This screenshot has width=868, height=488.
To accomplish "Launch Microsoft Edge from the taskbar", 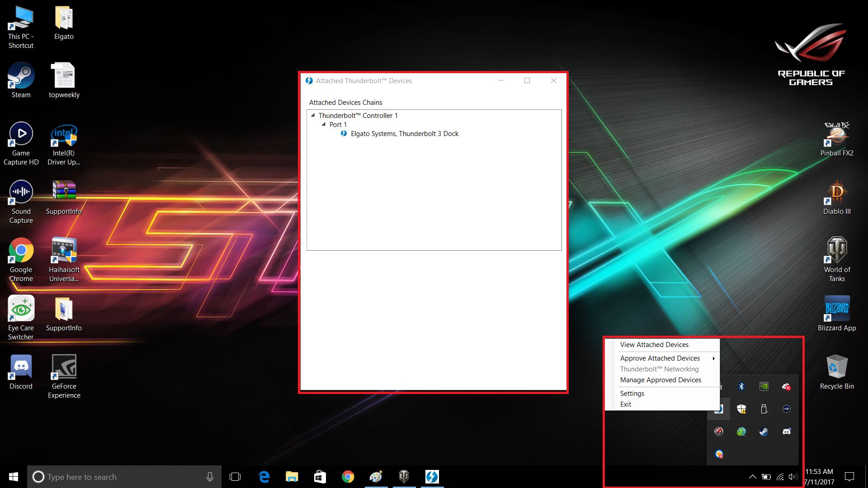I will click(264, 477).
